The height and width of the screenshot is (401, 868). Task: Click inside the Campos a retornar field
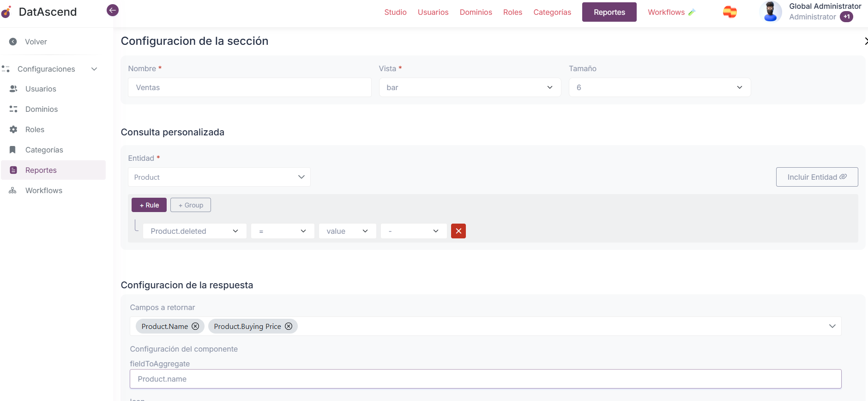[x=486, y=326]
